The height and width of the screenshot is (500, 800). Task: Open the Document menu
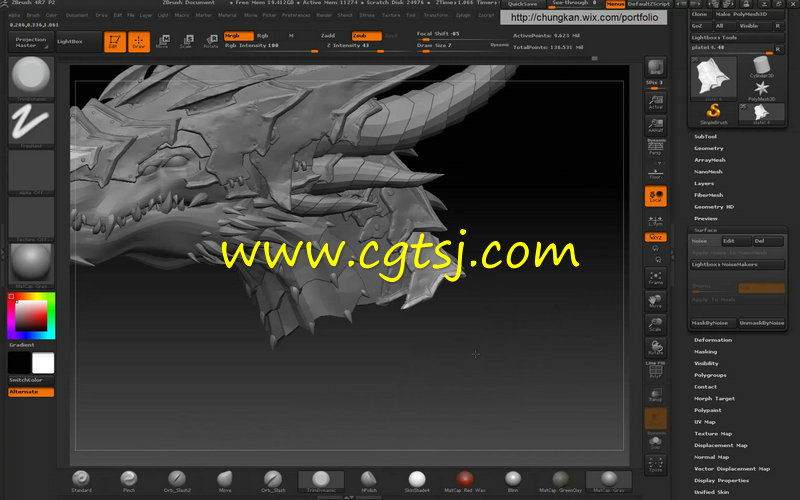[77, 15]
